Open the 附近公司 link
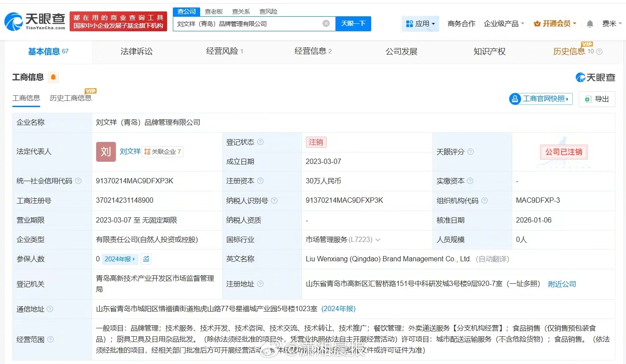The width and height of the screenshot is (626, 364). [x=562, y=284]
